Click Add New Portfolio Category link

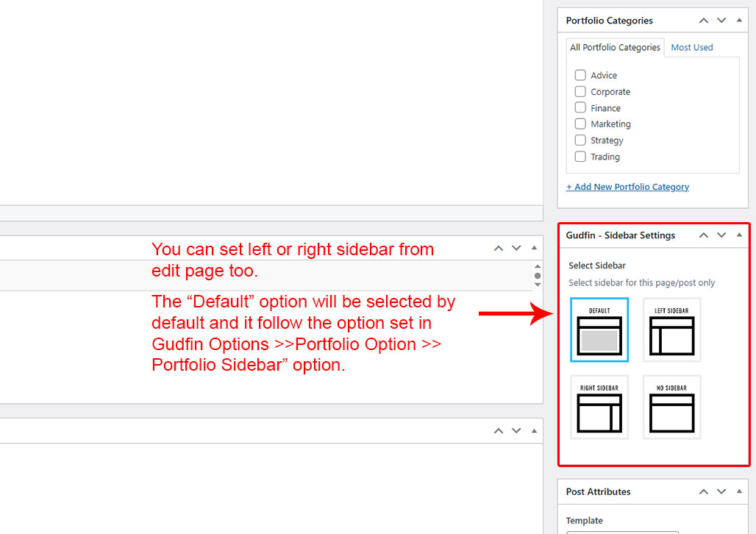(627, 187)
